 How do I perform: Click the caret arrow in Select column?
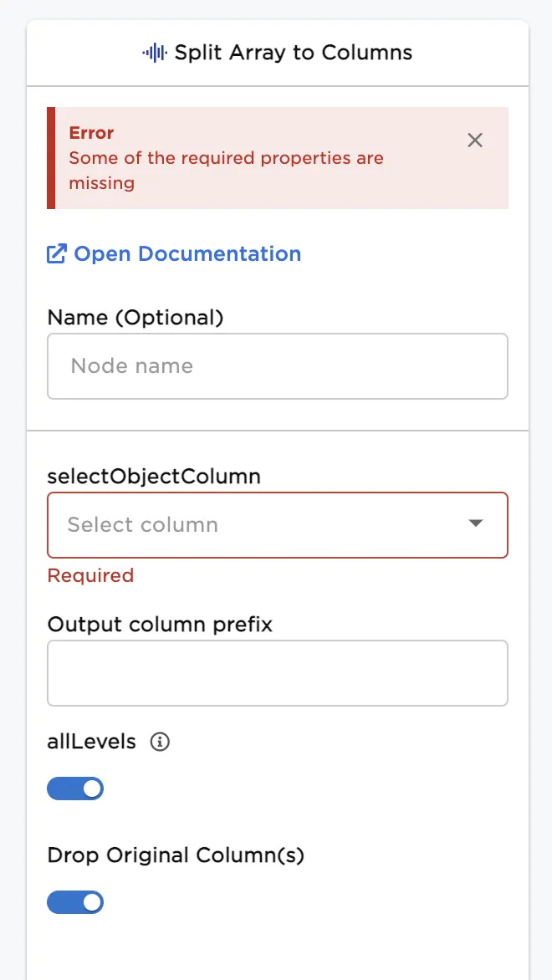coord(476,523)
